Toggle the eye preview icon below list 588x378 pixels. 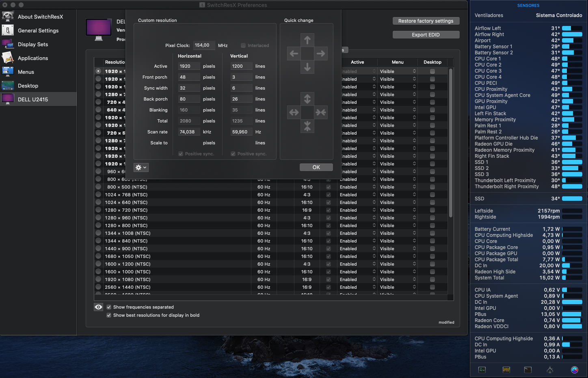pyautogui.click(x=98, y=307)
